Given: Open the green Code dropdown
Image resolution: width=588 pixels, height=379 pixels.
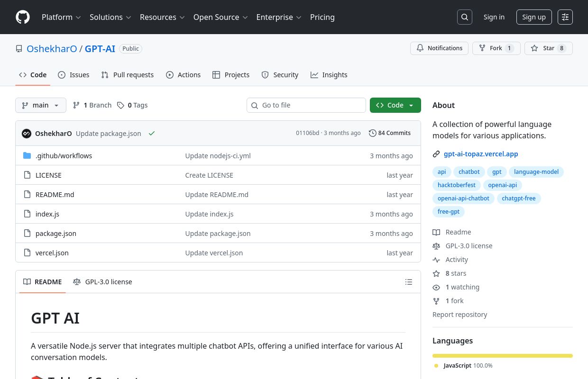Looking at the screenshot, I should [395, 105].
